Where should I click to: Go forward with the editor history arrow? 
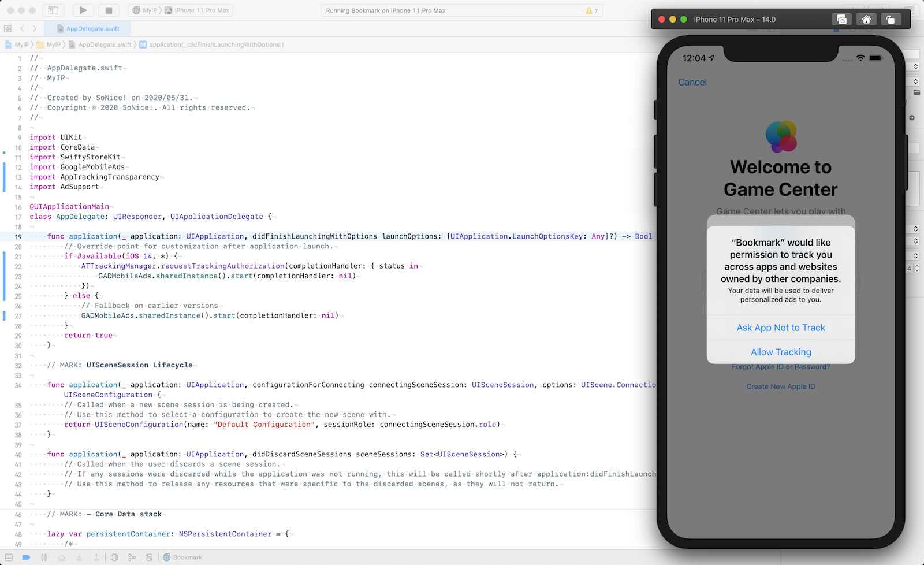click(x=35, y=28)
